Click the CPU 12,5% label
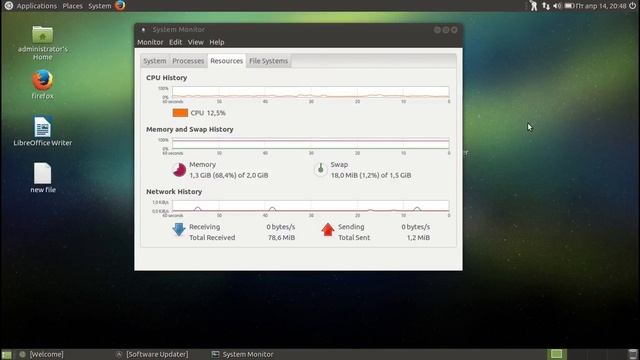The width and height of the screenshot is (640, 360). 208,113
